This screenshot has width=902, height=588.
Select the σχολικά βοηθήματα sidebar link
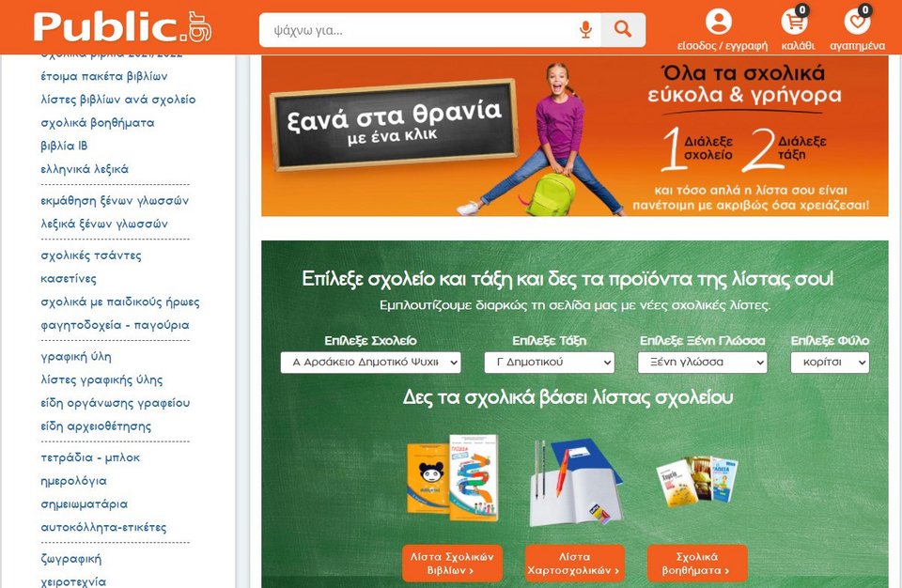tap(98, 122)
